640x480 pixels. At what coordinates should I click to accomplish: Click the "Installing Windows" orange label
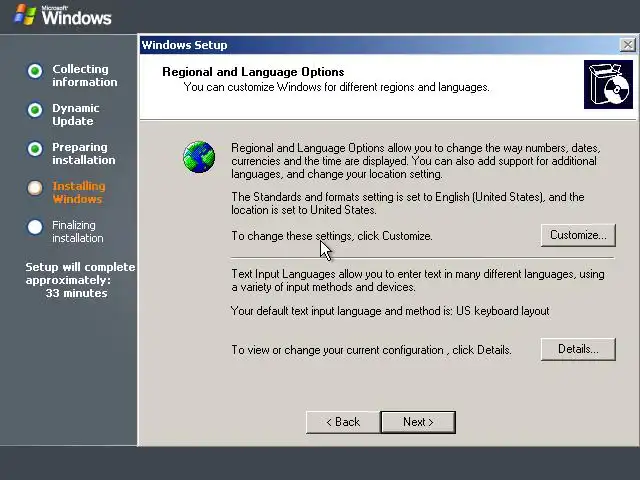(x=79, y=193)
